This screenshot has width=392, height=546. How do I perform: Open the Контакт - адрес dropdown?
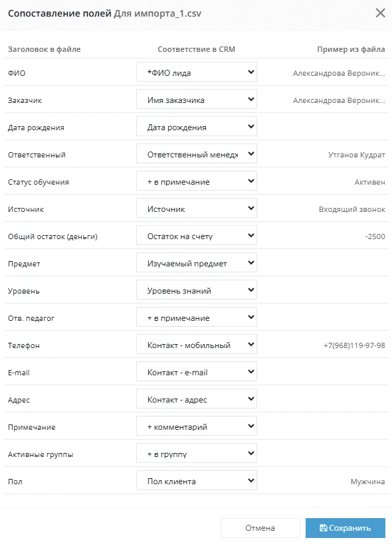click(197, 399)
